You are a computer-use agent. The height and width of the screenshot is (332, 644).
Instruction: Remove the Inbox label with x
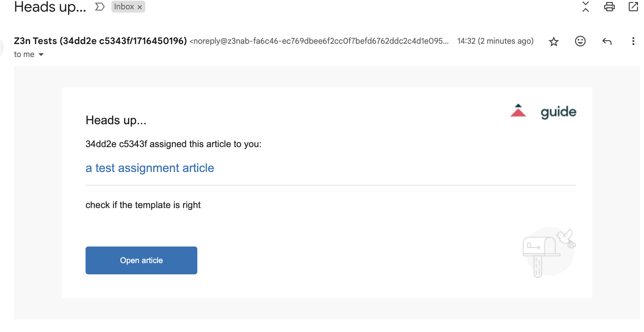point(140,7)
